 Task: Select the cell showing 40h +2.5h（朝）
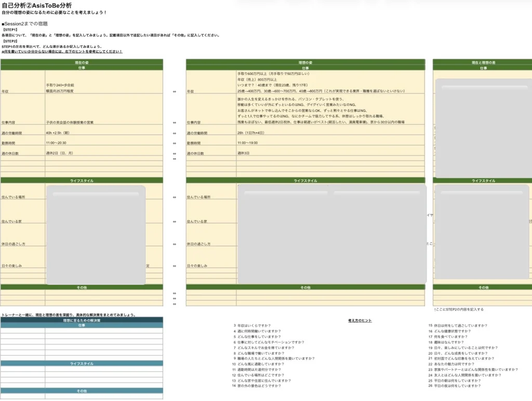[59, 133]
